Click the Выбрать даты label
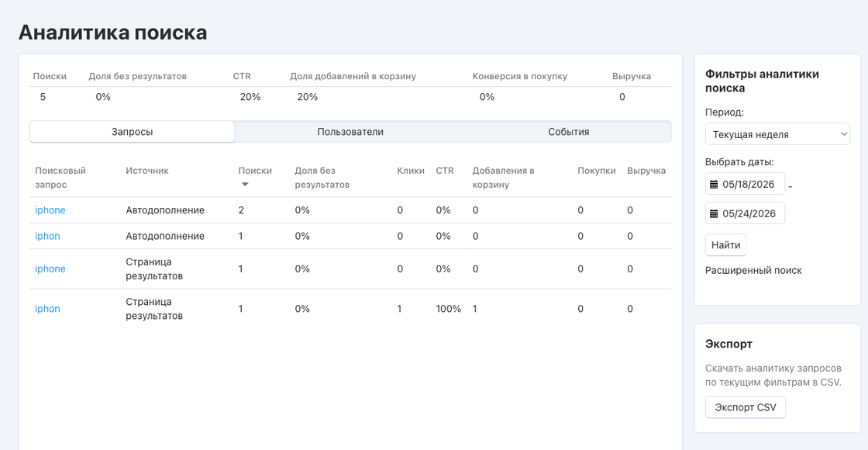Viewport: 868px width, 450px height. (739, 162)
